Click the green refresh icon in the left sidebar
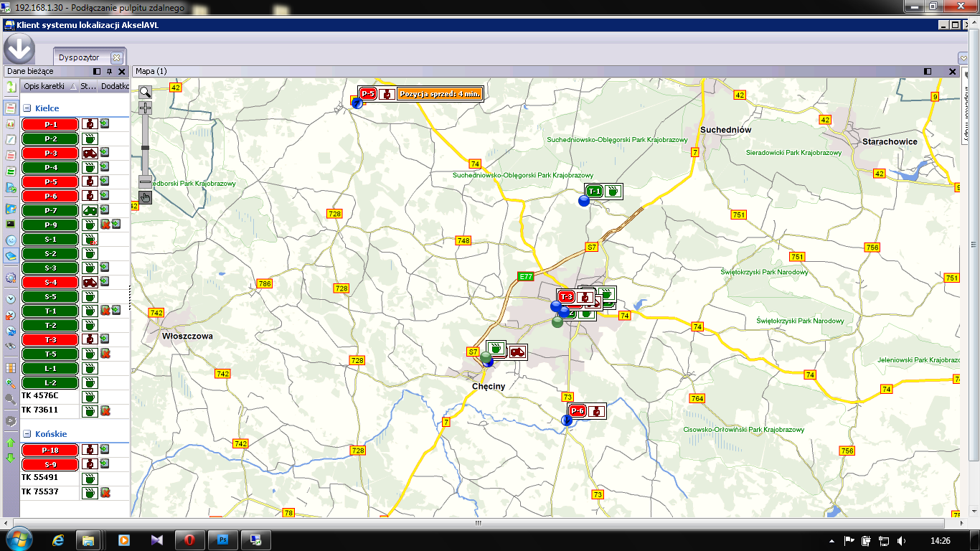Image resolution: width=980 pixels, height=551 pixels. [x=11, y=87]
